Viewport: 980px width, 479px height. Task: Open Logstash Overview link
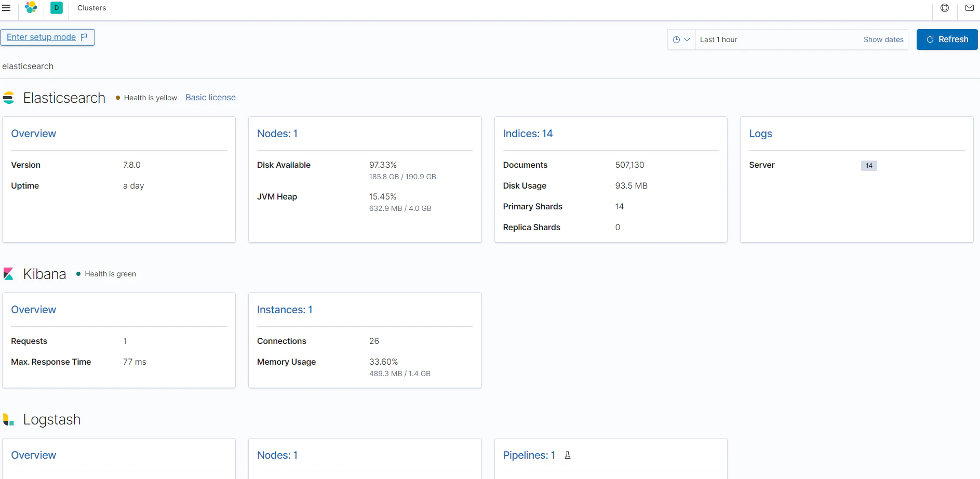point(34,455)
